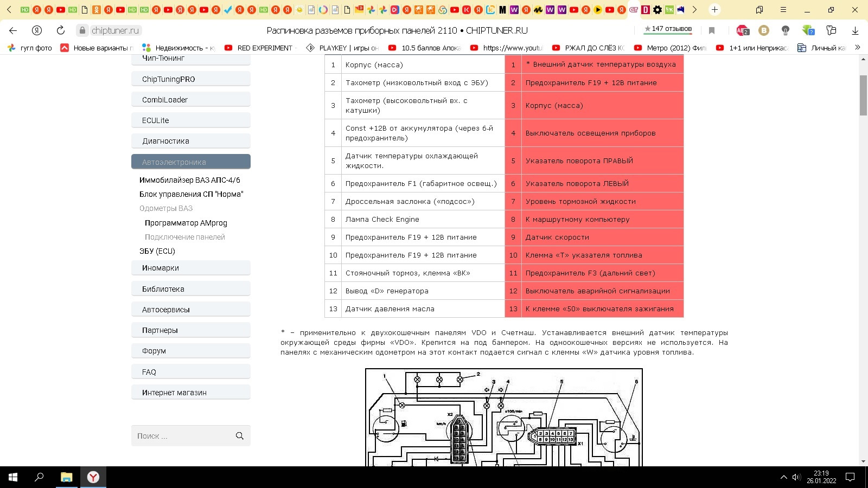Open the Иномарки sidebar section

click(x=191, y=268)
